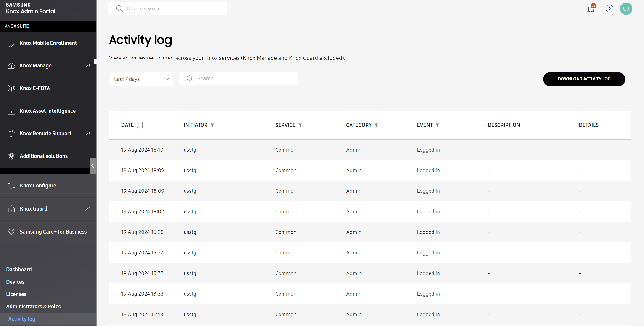Open Knox Manage external link arrow
Screen dimensions: 644x326
[x=87, y=66]
